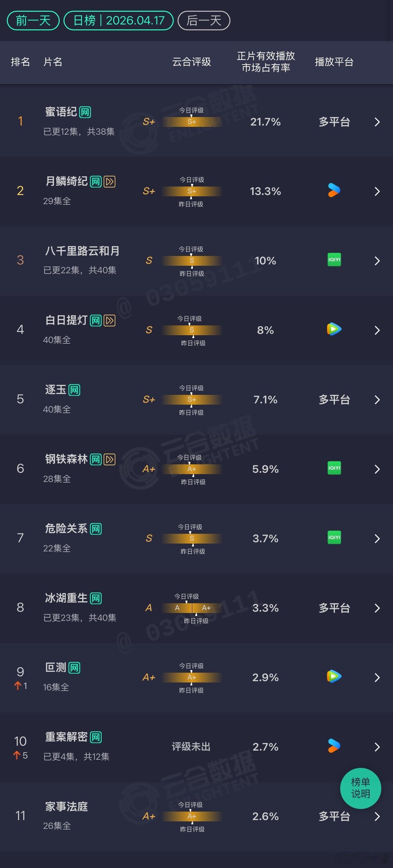Click Tencent Video icon for 白日提灯
The height and width of the screenshot is (868, 393).
334,329
